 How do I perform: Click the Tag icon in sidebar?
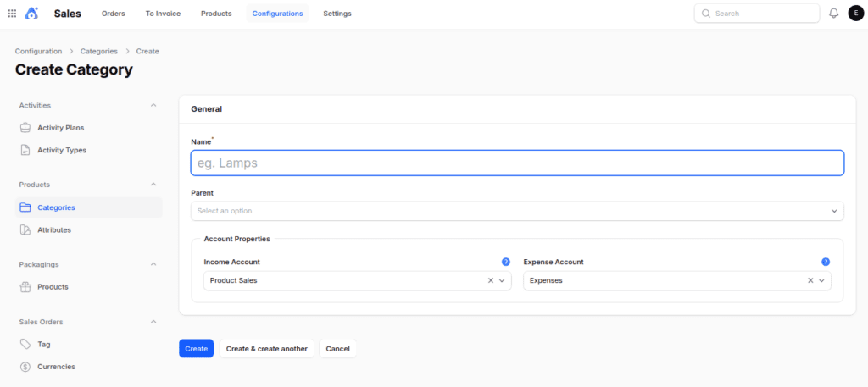click(x=25, y=344)
